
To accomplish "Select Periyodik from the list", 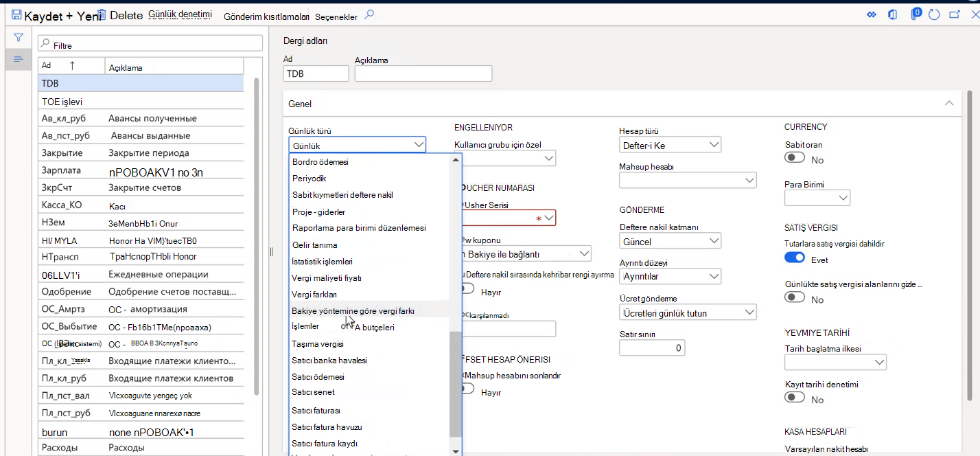I will (x=369, y=179).
